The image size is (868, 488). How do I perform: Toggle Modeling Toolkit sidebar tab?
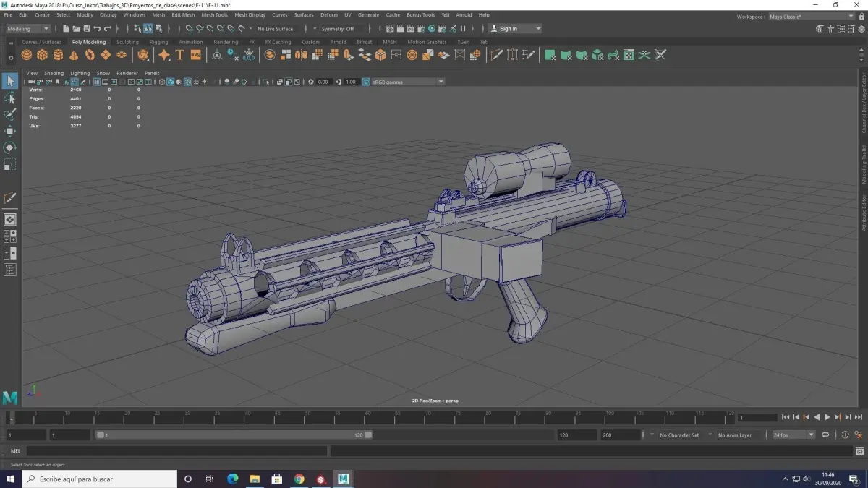point(864,163)
